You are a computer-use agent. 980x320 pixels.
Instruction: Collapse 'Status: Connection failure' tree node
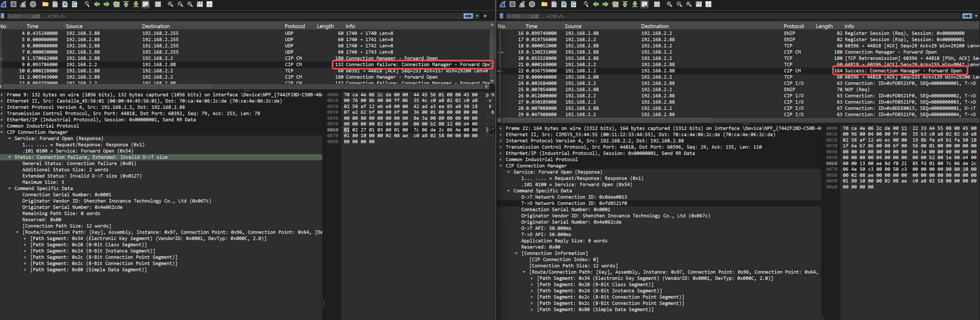click(10, 157)
